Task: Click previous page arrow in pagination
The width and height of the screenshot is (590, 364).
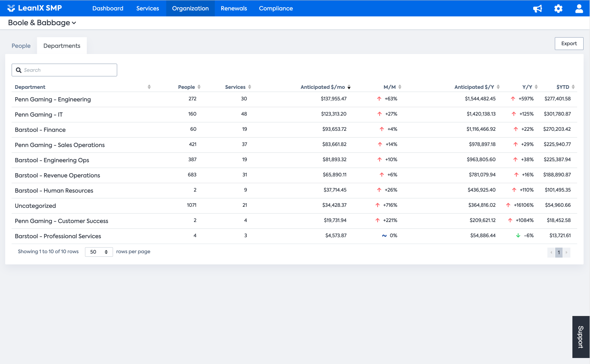Action: [x=551, y=252]
